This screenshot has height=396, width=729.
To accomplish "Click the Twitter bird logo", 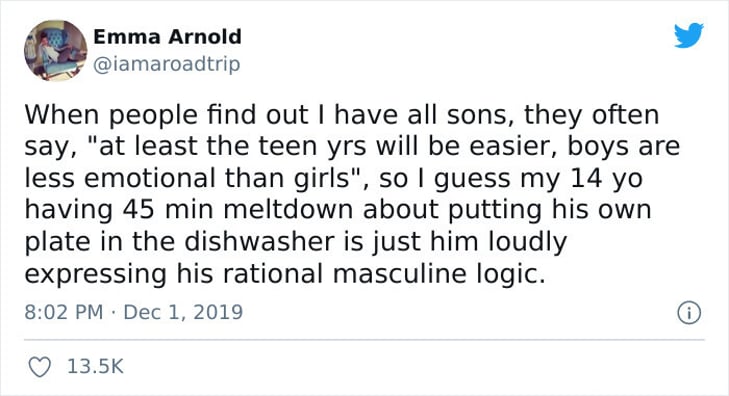I will (689, 35).
